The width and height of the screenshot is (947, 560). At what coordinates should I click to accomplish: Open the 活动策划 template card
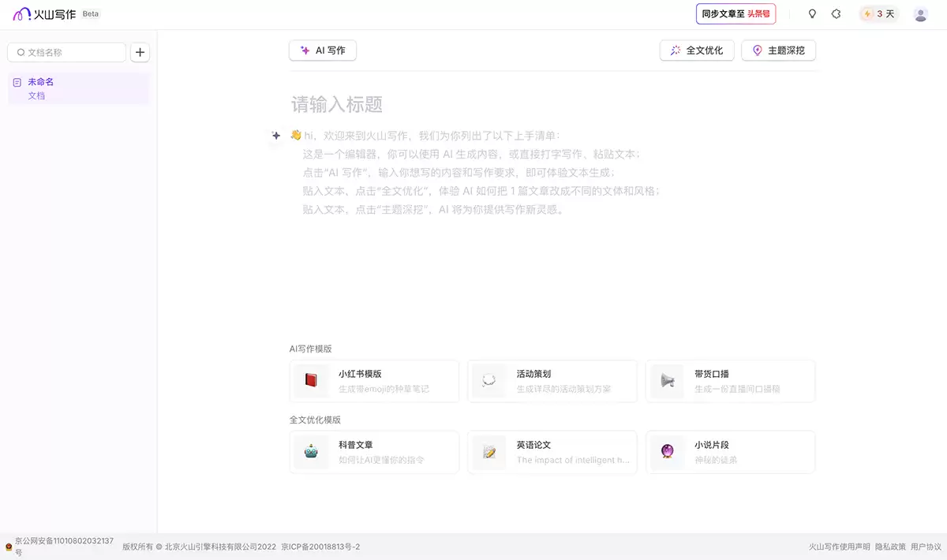click(x=552, y=381)
